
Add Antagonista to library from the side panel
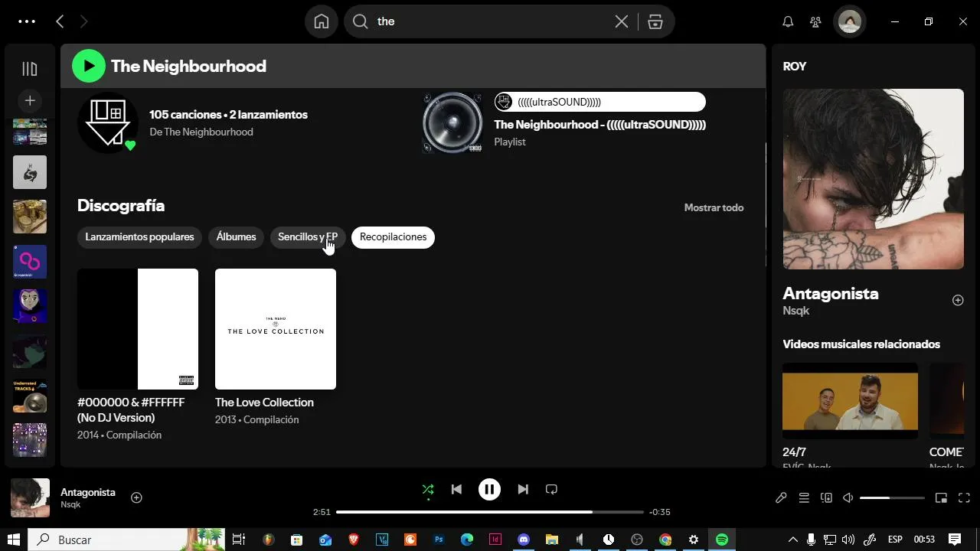tap(958, 300)
